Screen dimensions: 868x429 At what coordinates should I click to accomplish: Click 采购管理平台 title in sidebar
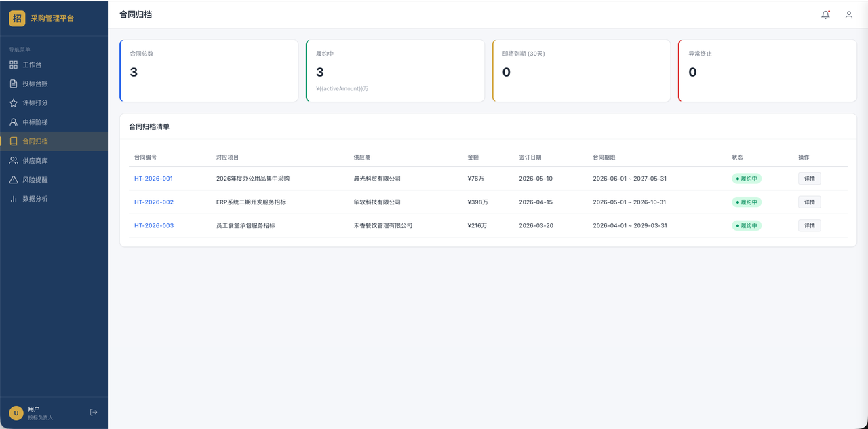click(x=53, y=18)
